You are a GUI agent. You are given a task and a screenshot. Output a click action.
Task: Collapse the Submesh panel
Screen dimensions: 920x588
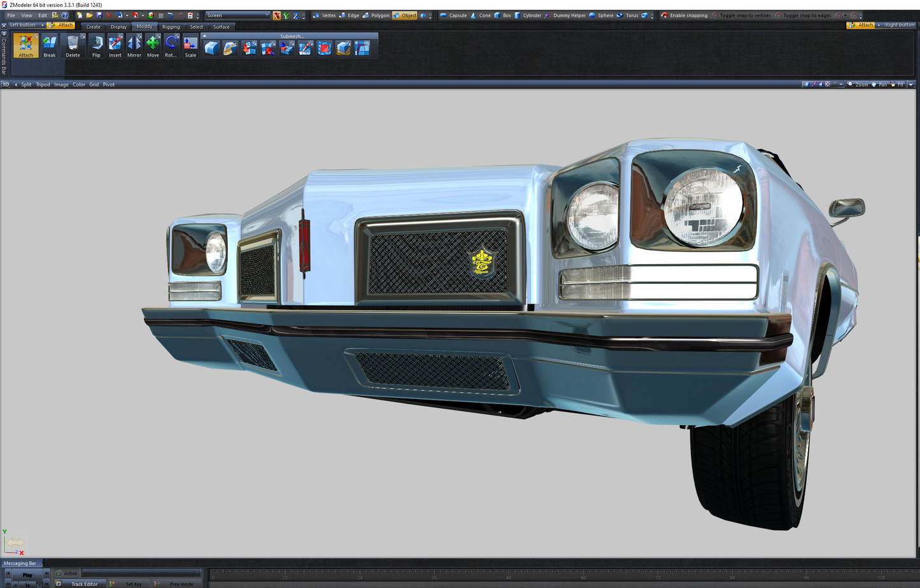click(204, 36)
